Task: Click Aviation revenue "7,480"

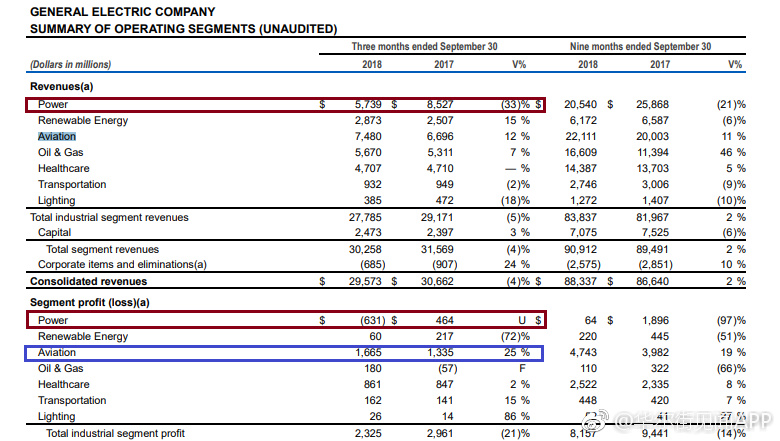Action: 368,136
